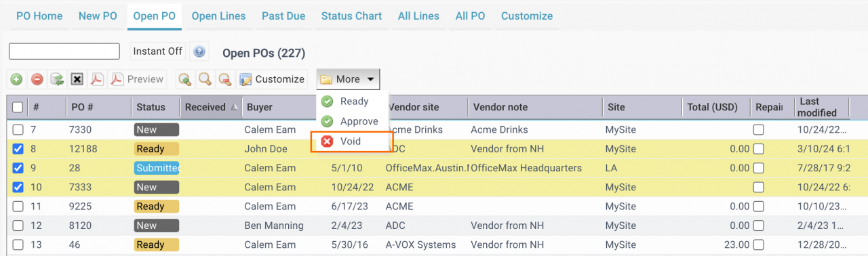Check the Repair checkbox for PO 9225
The height and width of the screenshot is (256, 868).
(759, 207)
